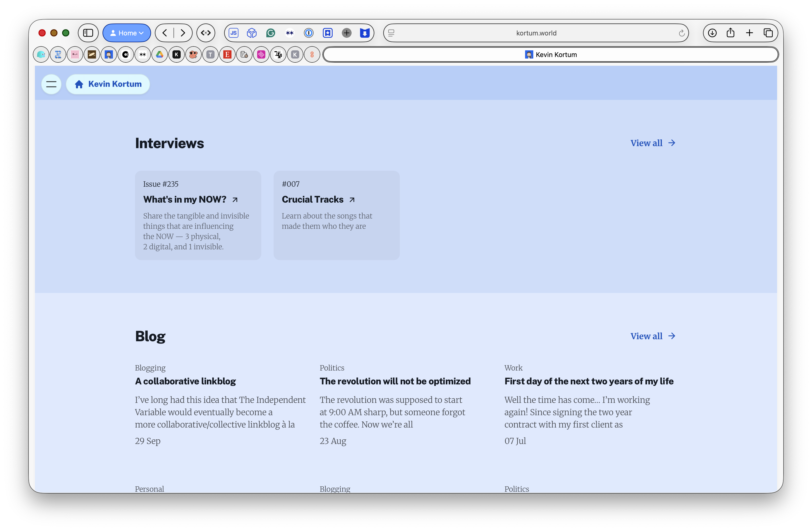Screen dimensions: 812x531
Task: Open the site hamburger menu
Action: pos(51,84)
